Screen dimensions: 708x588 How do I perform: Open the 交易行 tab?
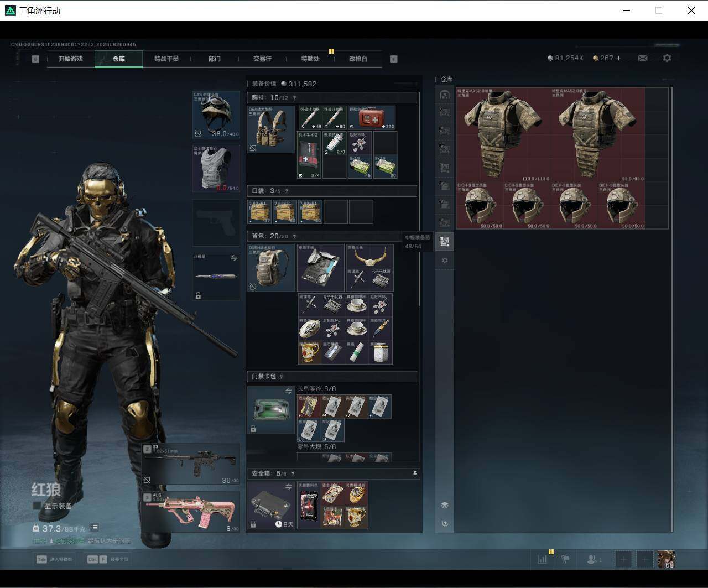tap(262, 59)
